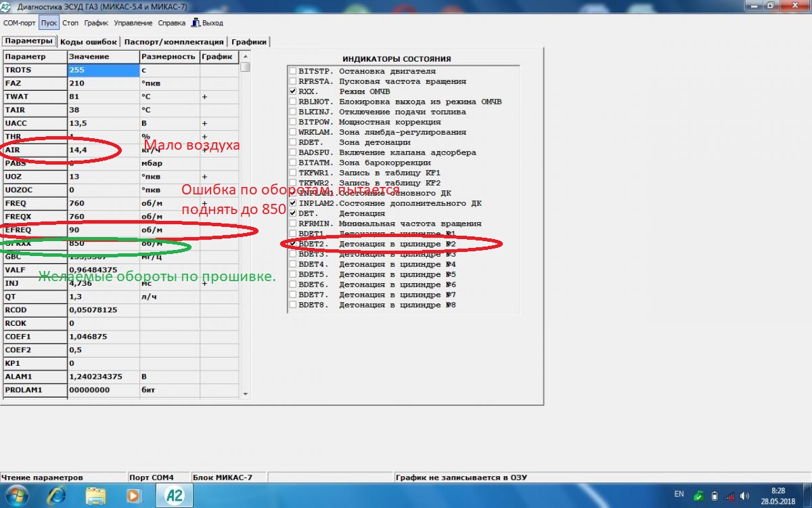Select the COEF1 value 1,046875

pyautogui.click(x=104, y=337)
